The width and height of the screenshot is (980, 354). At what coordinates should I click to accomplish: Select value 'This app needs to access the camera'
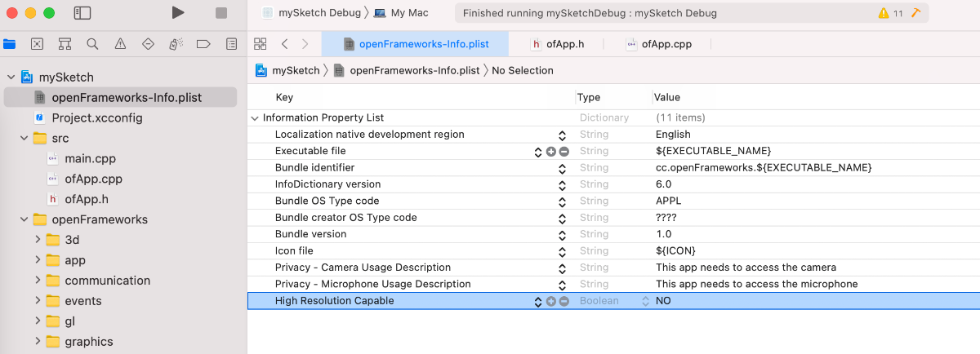[746, 268]
